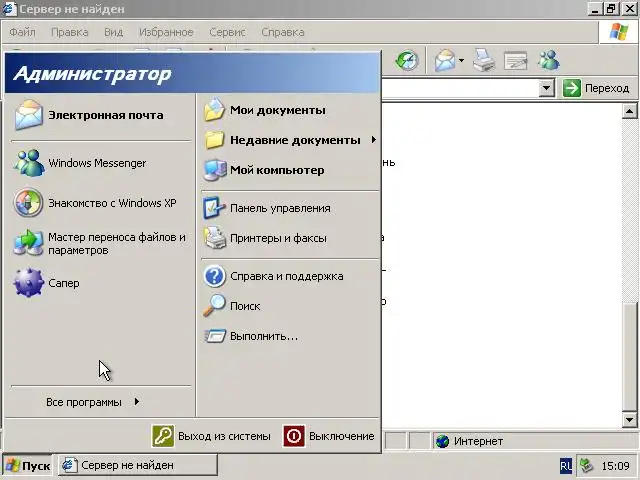Open Справка и поддержка
Screen dimensions: 640x480
(x=290, y=276)
